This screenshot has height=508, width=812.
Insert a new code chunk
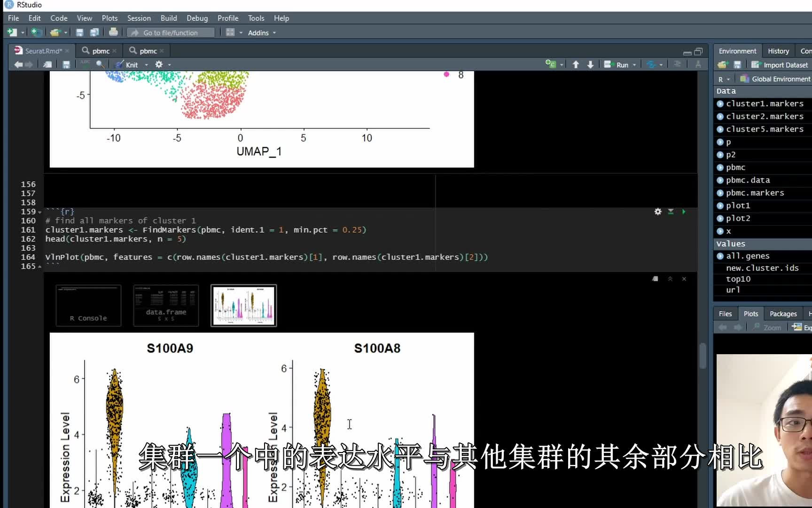(x=550, y=64)
